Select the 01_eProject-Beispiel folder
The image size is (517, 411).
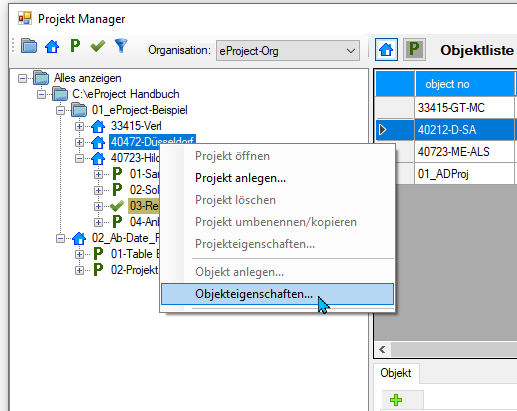pos(140,110)
